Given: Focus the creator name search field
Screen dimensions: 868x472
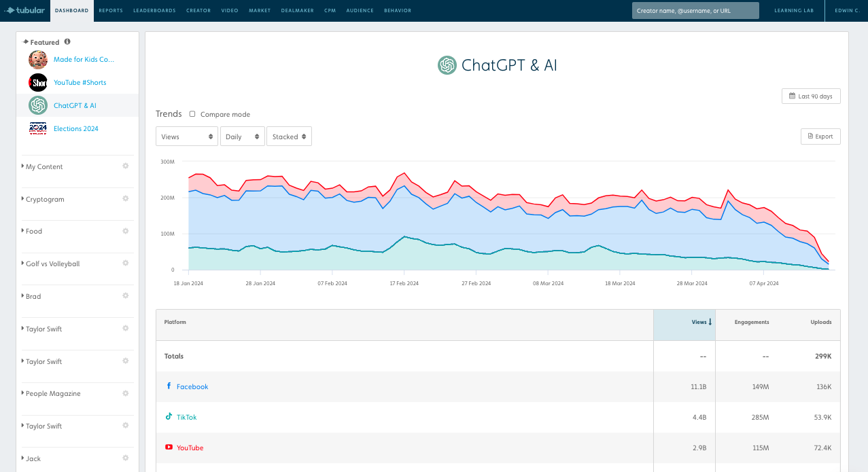Looking at the screenshot, I should pos(695,11).
